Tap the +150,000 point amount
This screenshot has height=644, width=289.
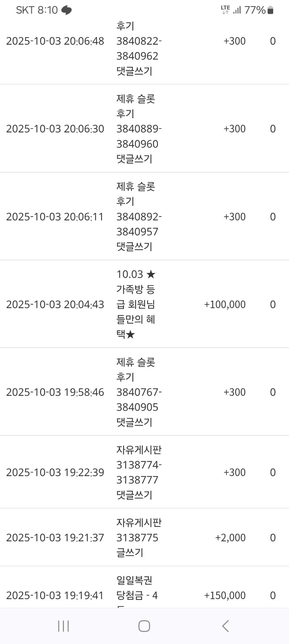point(225,595)
